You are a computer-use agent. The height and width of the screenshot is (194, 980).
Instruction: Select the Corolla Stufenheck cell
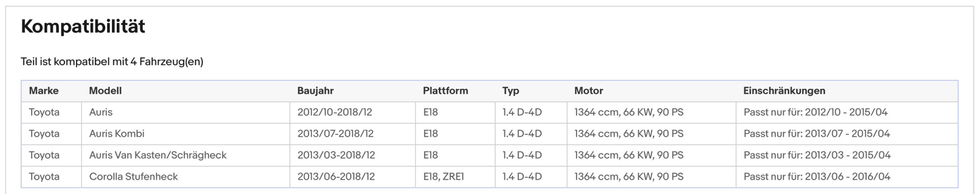click(x=185, y=177)
